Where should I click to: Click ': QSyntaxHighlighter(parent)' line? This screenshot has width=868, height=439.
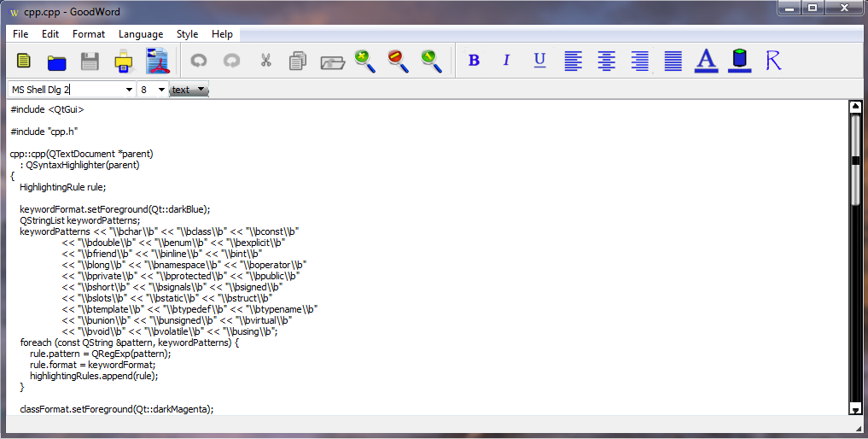(x=79, y=165)
